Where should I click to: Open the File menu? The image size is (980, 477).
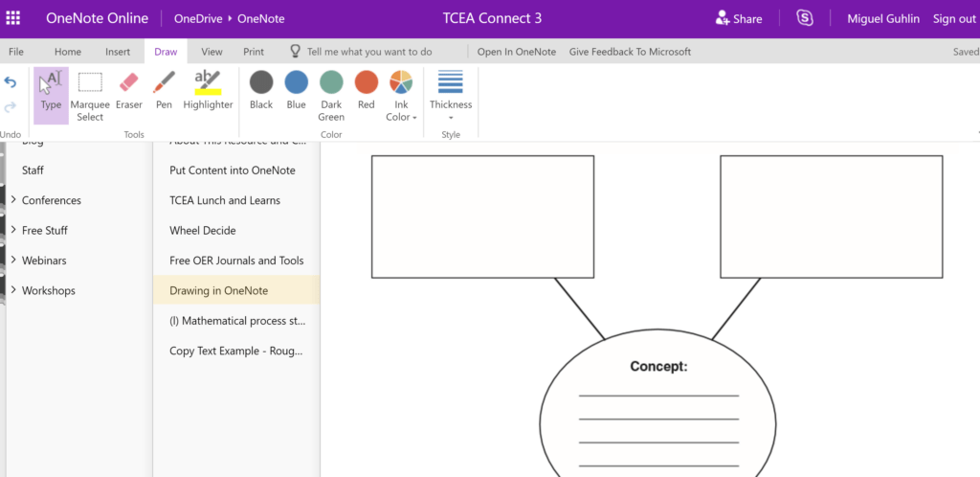click(x=16, y=52)
